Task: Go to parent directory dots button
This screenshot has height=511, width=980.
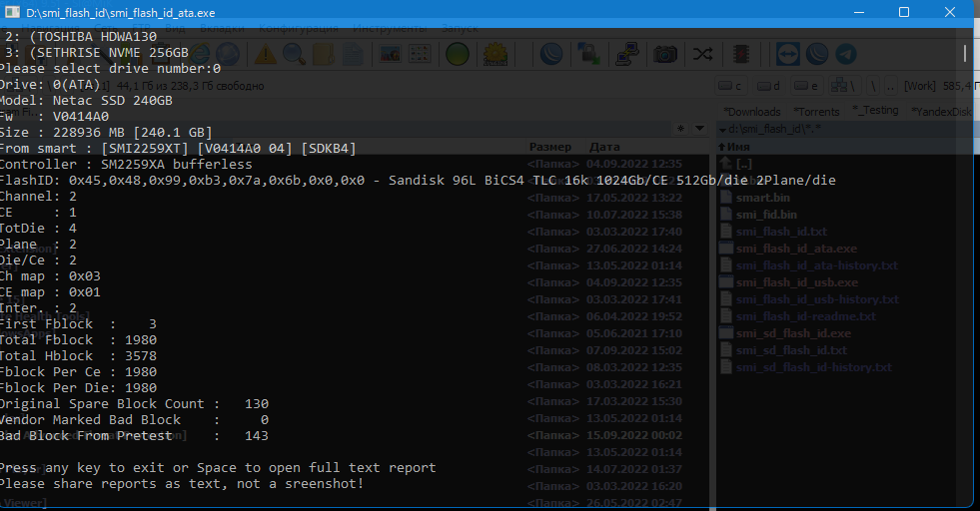Action: pyautogui.click(x=891, y=86)
